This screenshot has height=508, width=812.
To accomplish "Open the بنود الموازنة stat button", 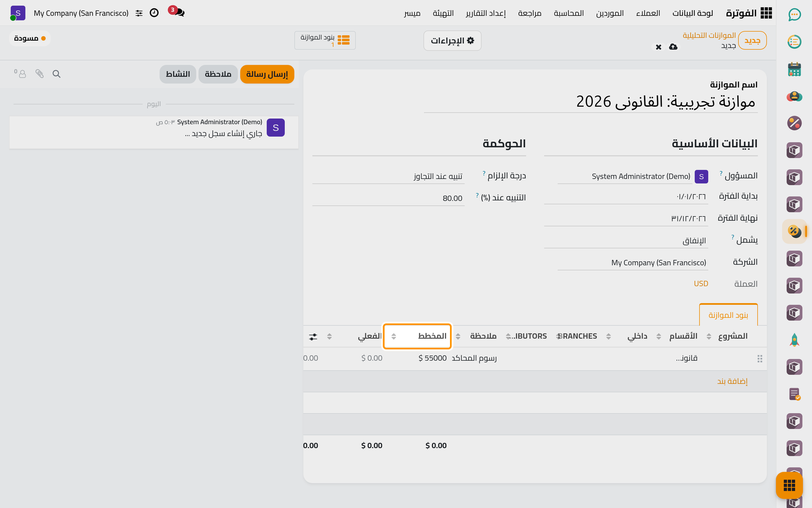I will click(325, 40).
